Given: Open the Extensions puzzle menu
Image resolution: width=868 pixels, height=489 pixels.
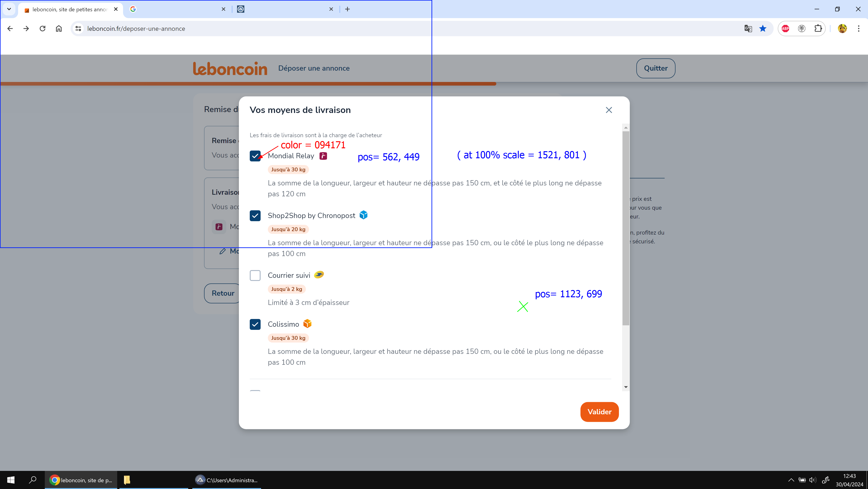Looking at the screenshot, I should click(x=818, y=29).
